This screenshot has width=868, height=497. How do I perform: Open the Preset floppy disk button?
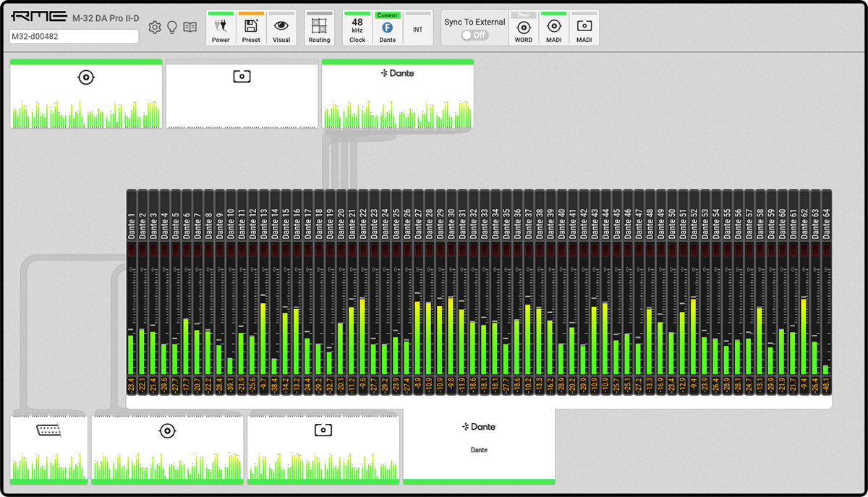pyautogui.click(x=251, y=28)
